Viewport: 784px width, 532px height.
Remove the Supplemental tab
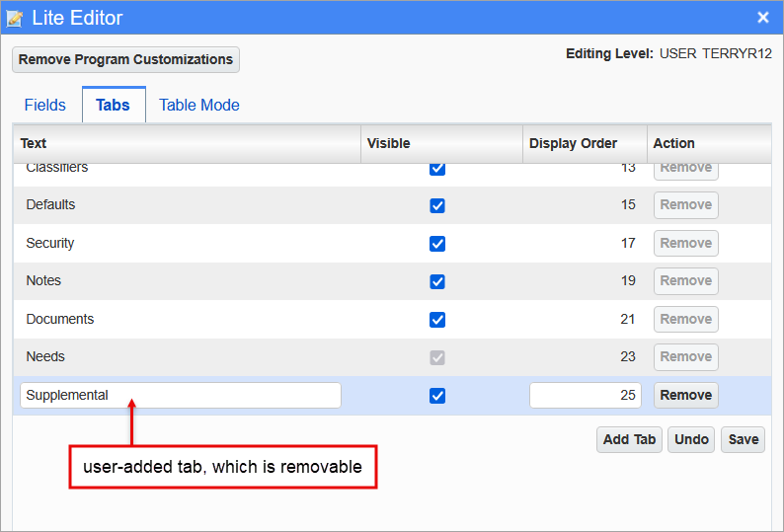(686, 395)
